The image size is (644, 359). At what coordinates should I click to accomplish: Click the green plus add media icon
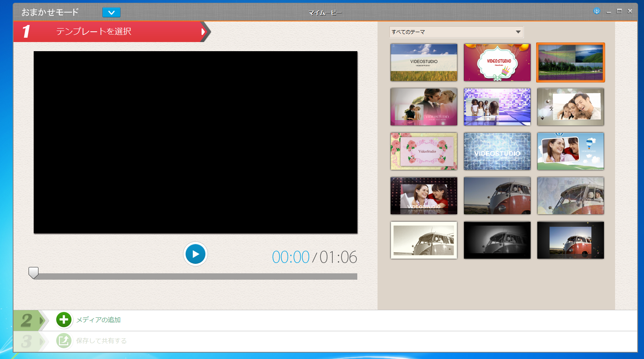[x=63, y=320]
